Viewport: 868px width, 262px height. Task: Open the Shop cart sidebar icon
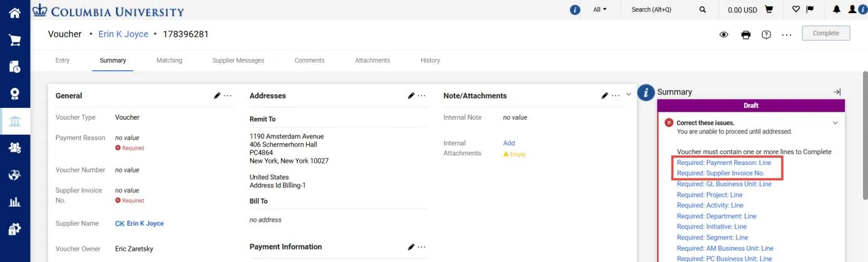coord(14,40)
